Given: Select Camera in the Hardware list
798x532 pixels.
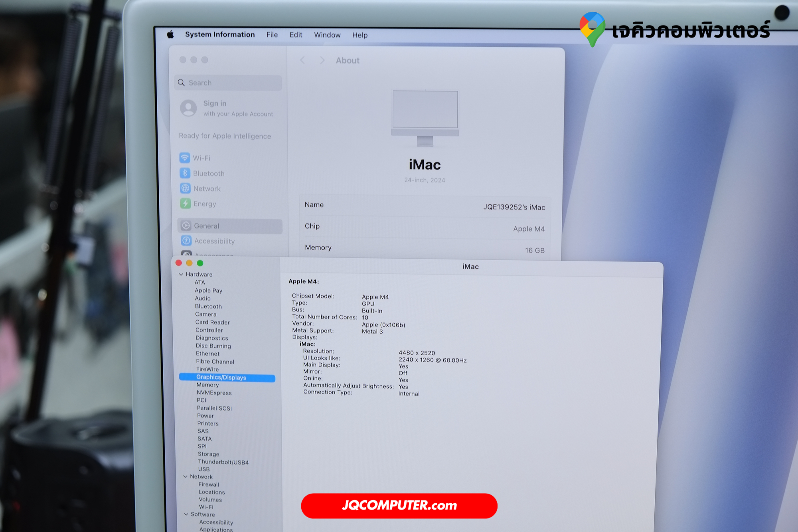Looking at the screenshot, I should click(206, 314).
